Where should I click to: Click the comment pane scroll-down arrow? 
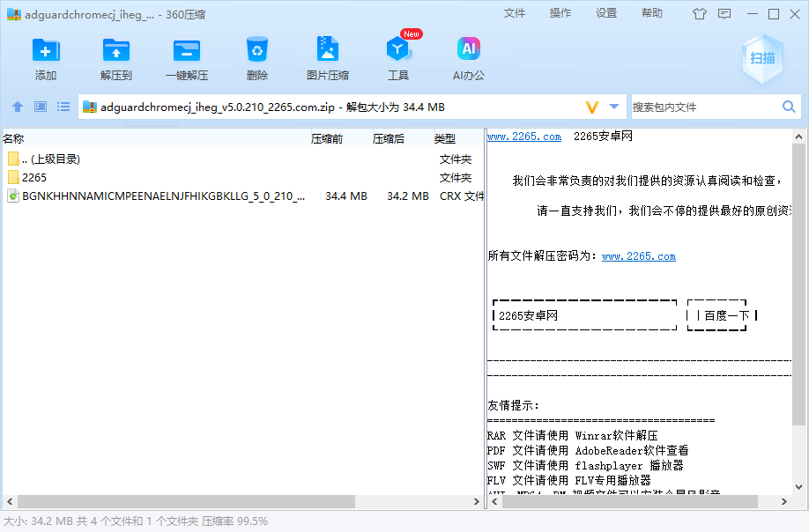point(798,486)
